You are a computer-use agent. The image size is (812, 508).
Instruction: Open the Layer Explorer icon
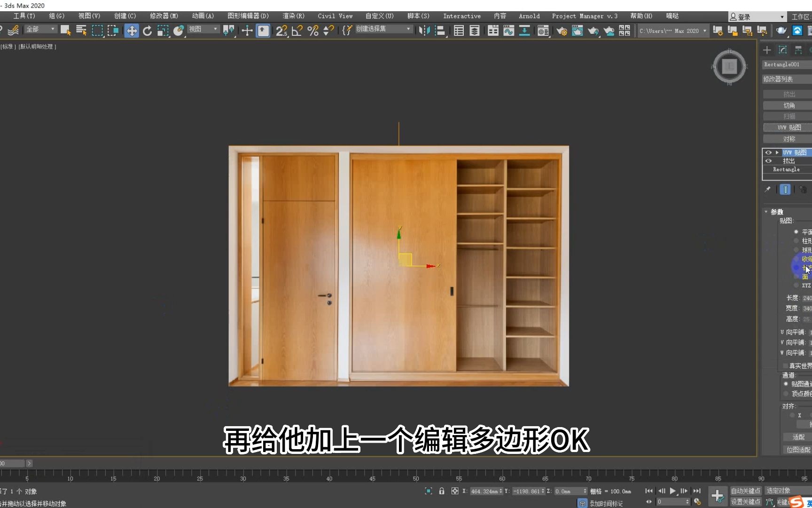474,31
